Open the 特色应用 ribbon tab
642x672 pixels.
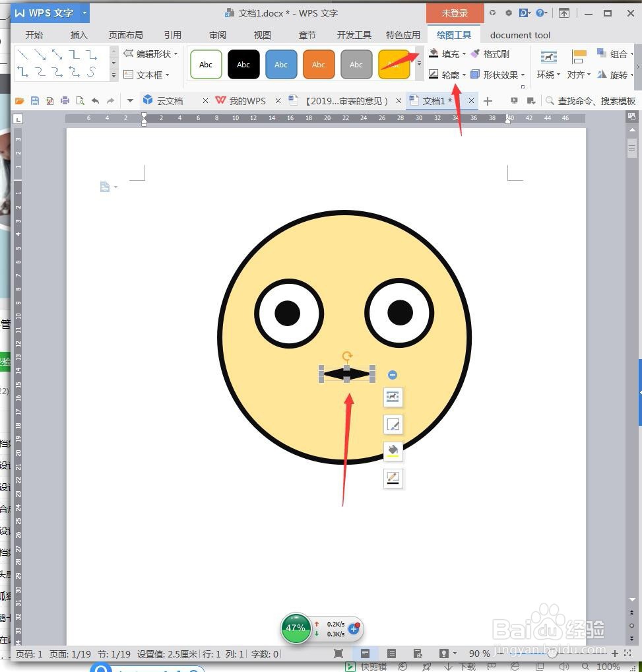pyautogui.click(x=402, y=35)
